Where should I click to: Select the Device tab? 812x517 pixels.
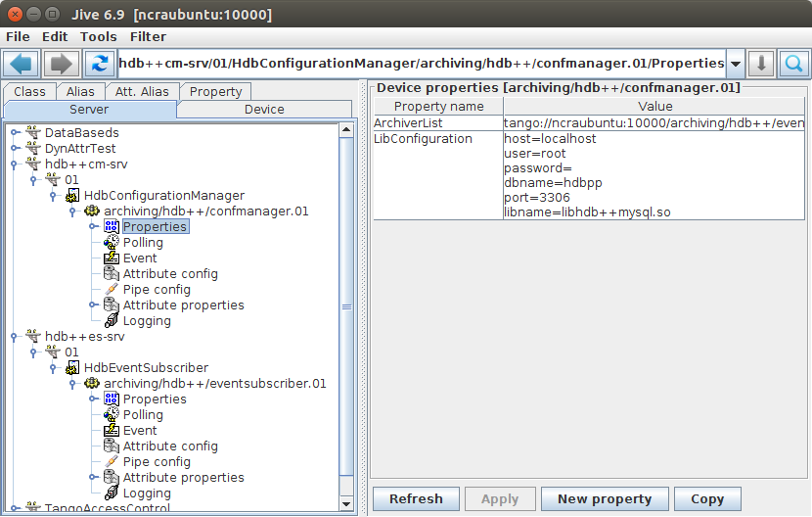[264, 110]
